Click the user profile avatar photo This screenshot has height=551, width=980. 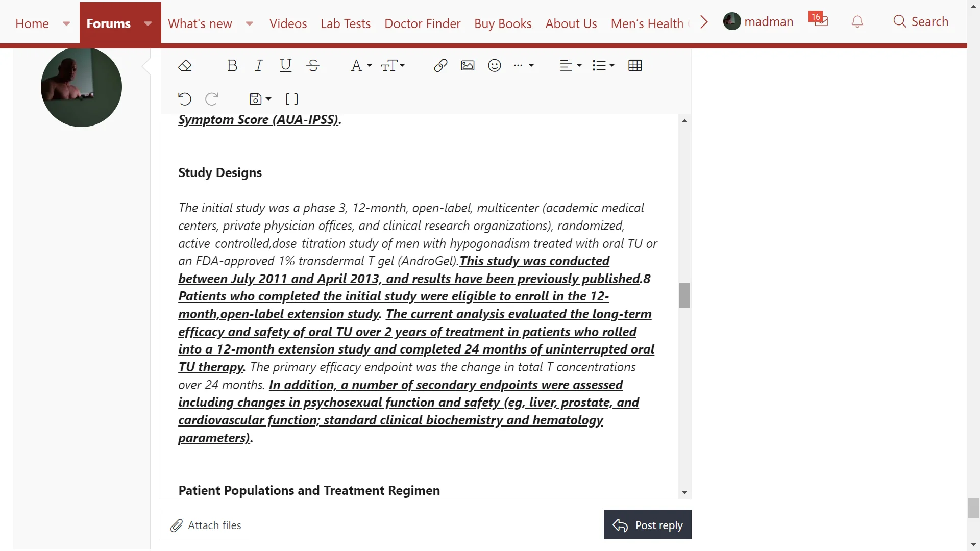click(x=81, y=87)
